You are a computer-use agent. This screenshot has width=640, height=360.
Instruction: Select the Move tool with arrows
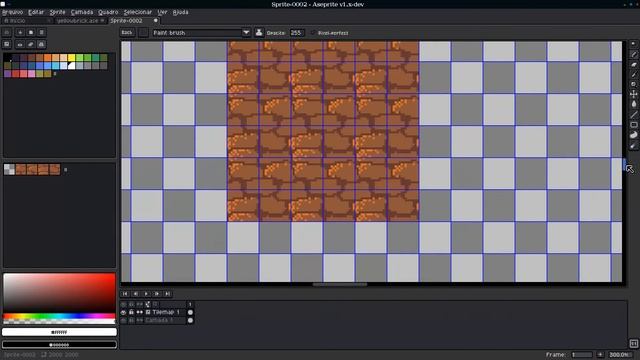coord(633,94)
